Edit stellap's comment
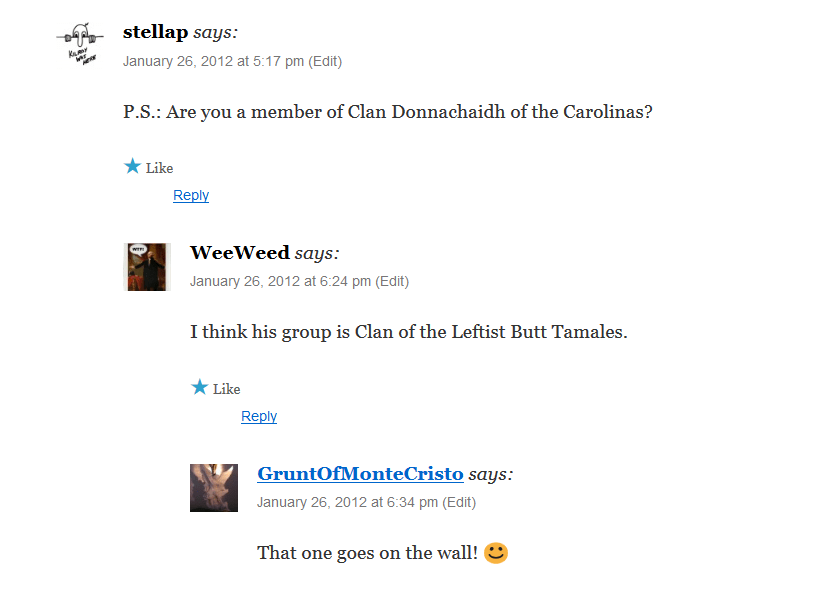Screen dimensions: 827x596 [x=325, y=61]
